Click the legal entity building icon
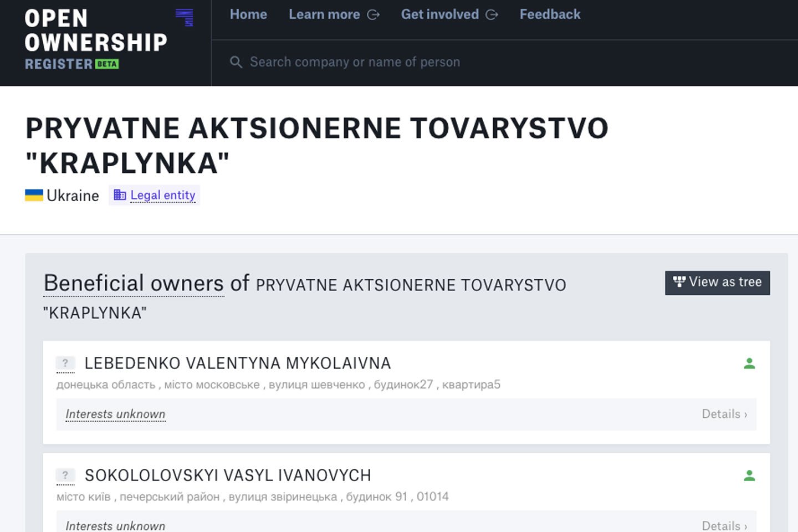This screenshot has width=798, height=532. (120, 195)
